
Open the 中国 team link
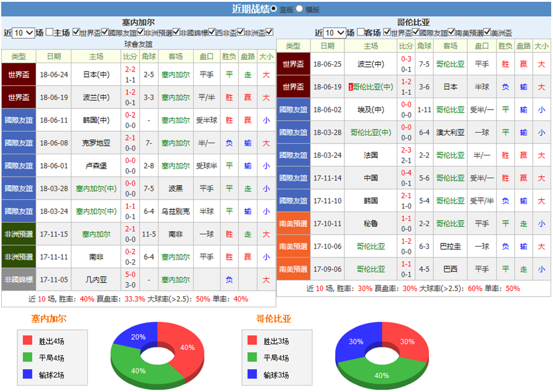pyautogui.click(x=371, y=178)
